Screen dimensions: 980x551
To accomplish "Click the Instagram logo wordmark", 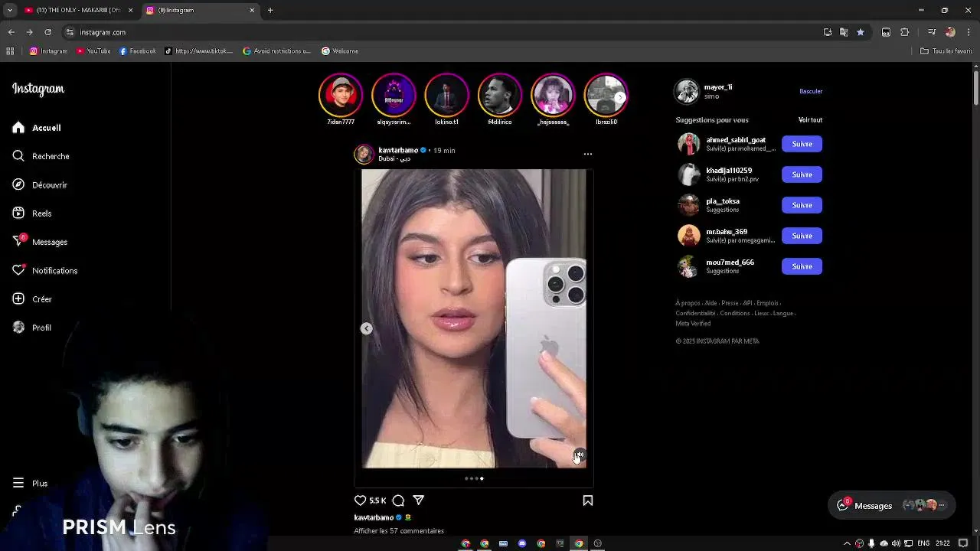I will [38, 89].
